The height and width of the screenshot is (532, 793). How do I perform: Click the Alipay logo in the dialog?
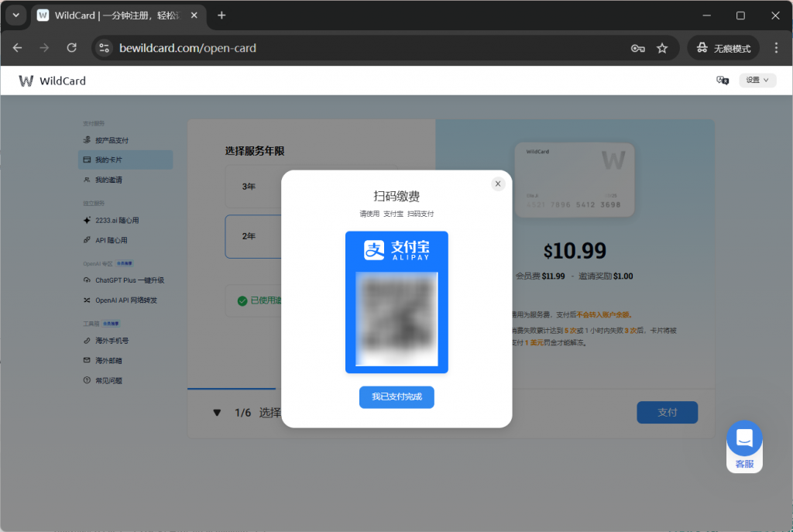click(x=396, y=250)
